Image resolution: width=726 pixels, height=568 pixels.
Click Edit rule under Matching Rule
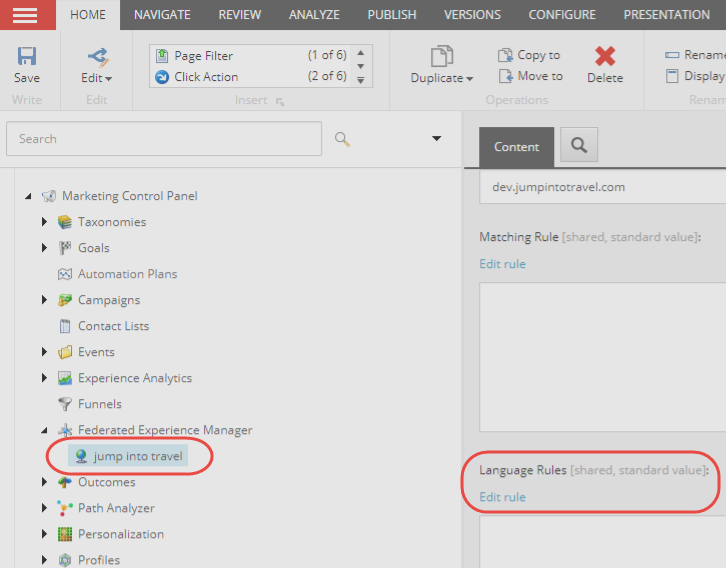pyautogui.click(x=502, y=264)
